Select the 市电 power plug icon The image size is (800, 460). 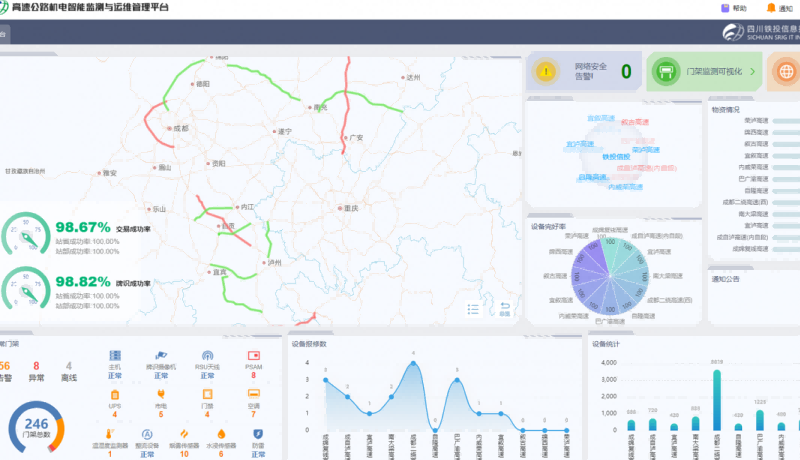(x=161, y=395)
